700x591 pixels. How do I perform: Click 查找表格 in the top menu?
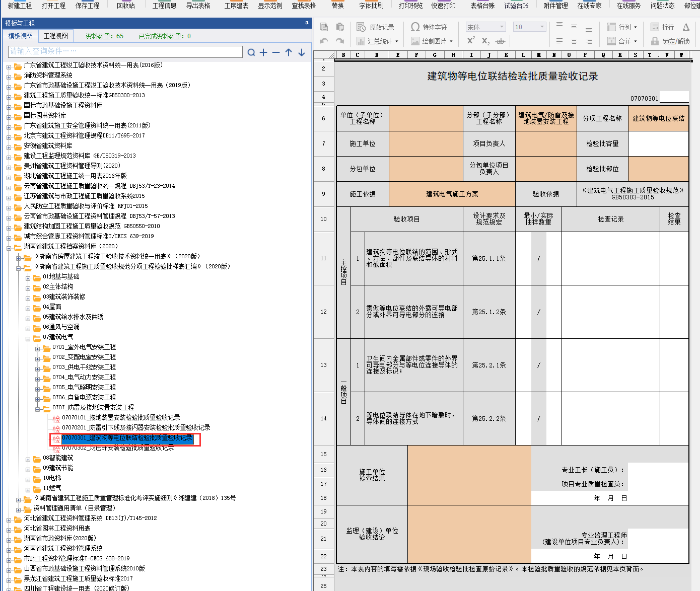[x=304, y=6]
